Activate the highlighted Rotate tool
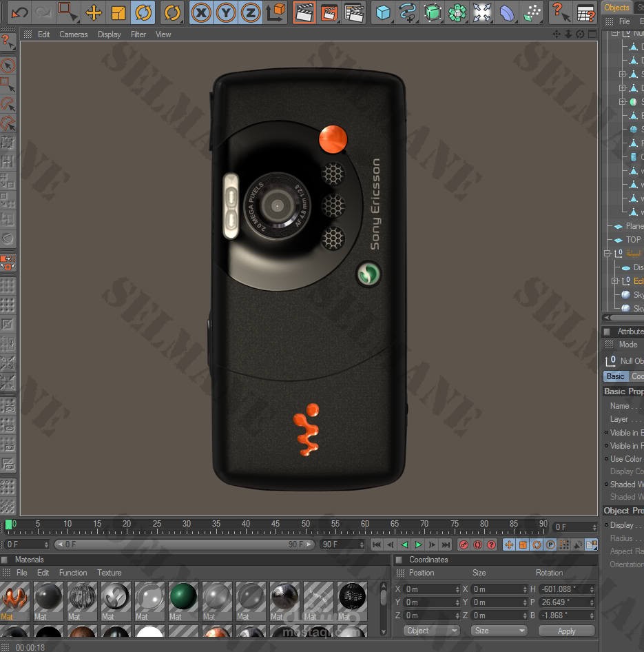The width and height of the screenshot is (644, 652). (143, 12)
